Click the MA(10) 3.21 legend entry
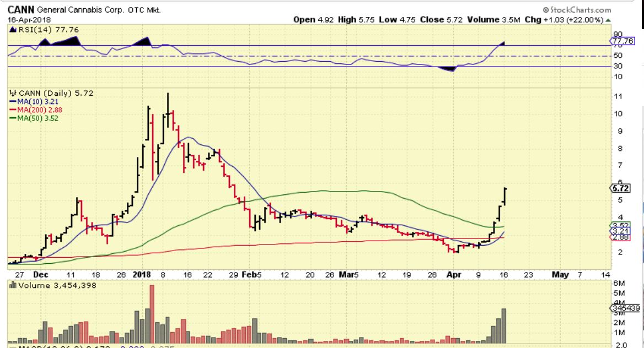The width and height of the screenshot is (644, 348). [x=34, y=101]
